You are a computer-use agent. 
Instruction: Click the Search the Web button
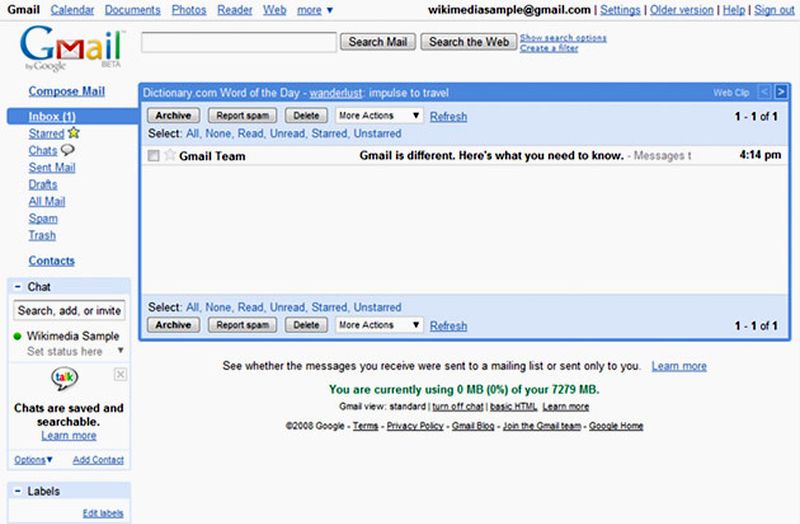click(x=469, y=42)
